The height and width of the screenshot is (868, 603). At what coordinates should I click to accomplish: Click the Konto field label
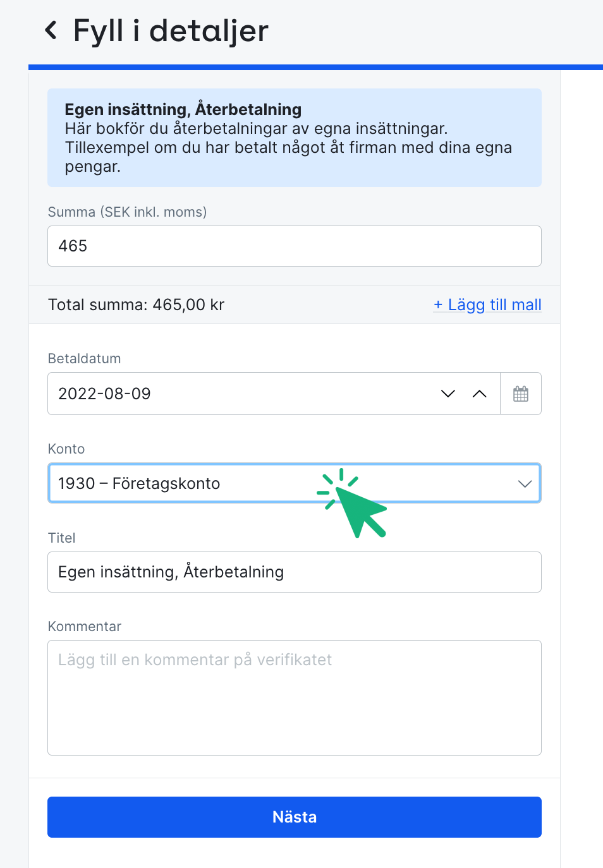(66, 449)
